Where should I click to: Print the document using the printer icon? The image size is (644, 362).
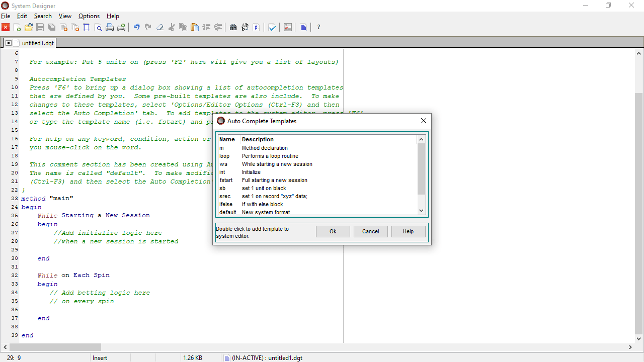(110, 27)
